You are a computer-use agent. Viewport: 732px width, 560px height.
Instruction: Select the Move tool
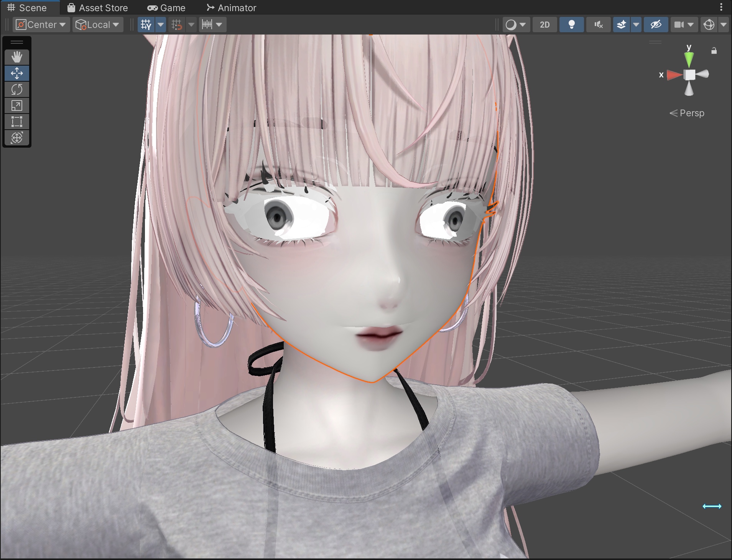click(17, 73)
